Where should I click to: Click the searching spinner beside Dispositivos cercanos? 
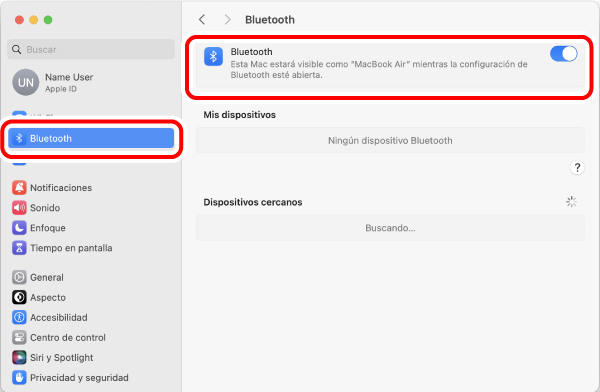[571, 202]
